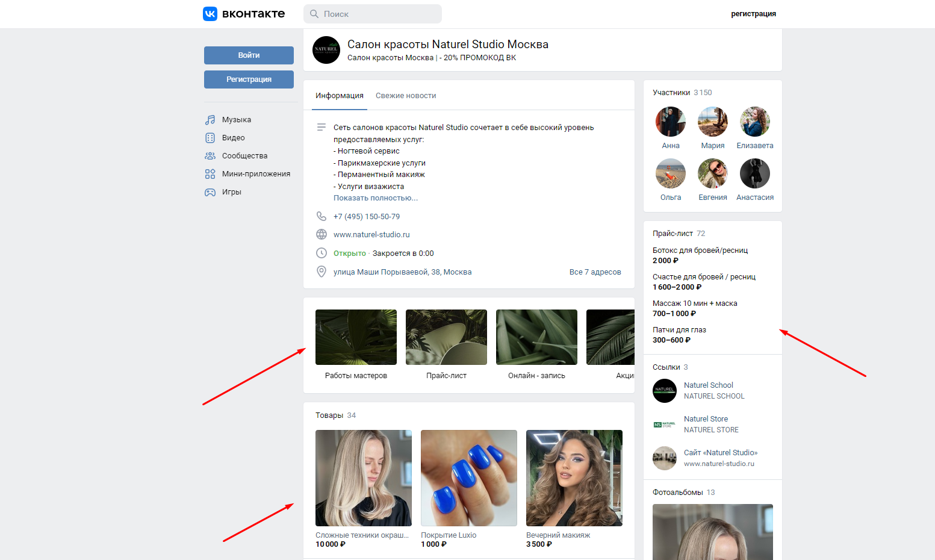Screen dimensions: 935x560
Task: Select Видео in the left menu
Action: coord(234,138)
